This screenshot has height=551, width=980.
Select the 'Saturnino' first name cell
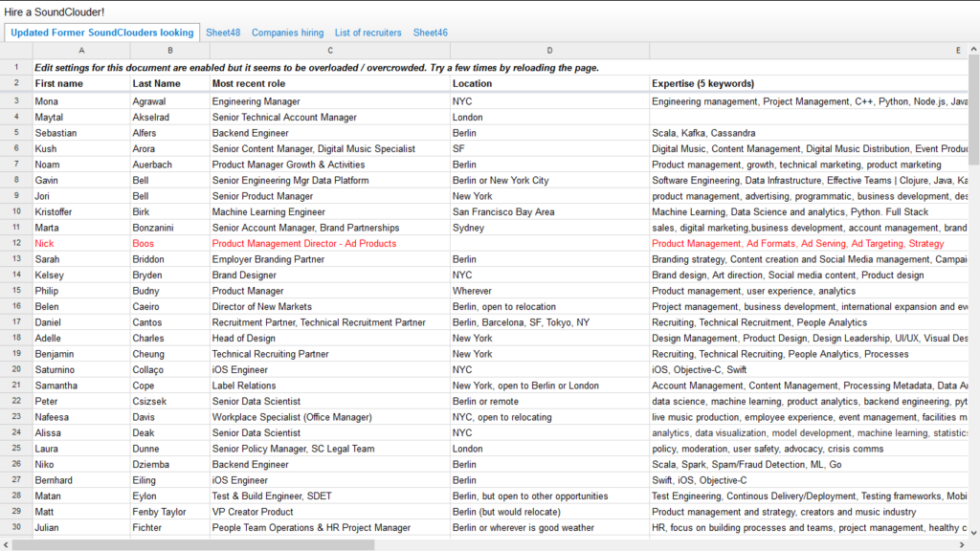click(x=81, y=370)
